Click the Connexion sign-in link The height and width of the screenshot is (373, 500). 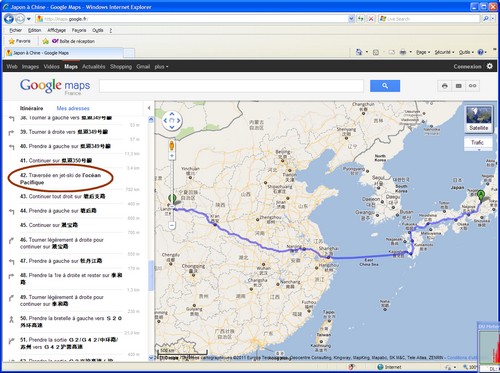coord(467,67)
